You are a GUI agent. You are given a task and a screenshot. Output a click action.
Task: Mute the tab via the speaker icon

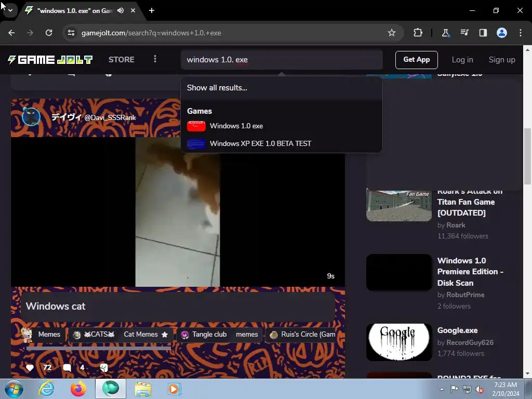(x=121, y=10)
